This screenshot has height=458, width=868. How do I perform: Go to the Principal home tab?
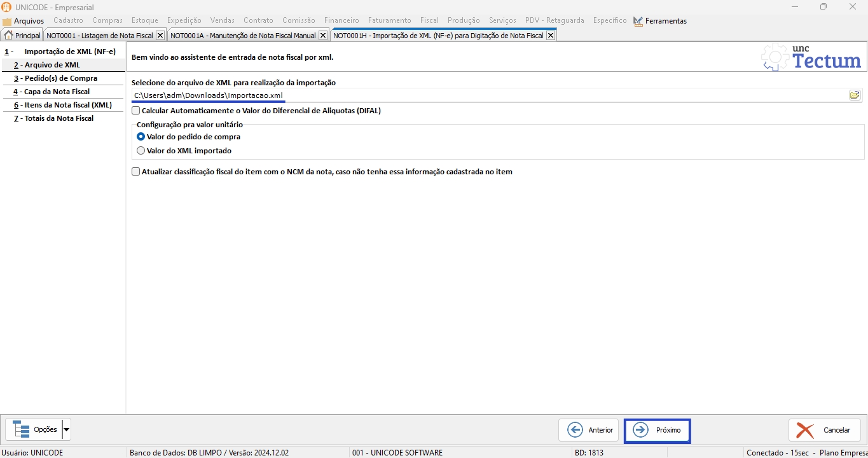click(22, 36)
